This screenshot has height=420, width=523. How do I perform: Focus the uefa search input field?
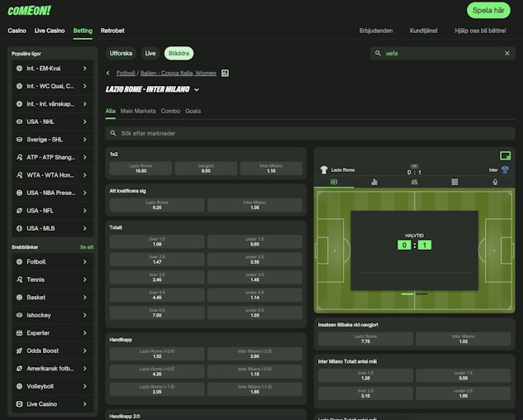point(442,54)
